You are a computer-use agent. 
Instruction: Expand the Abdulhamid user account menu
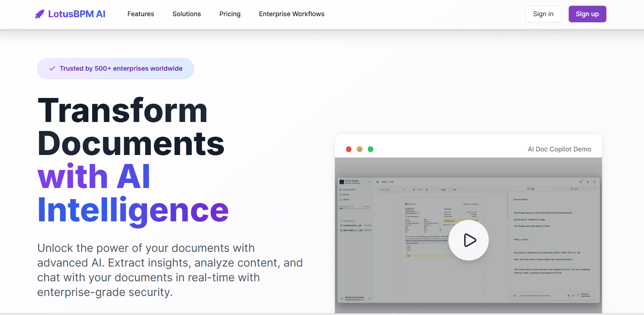[x=369, y=298]
